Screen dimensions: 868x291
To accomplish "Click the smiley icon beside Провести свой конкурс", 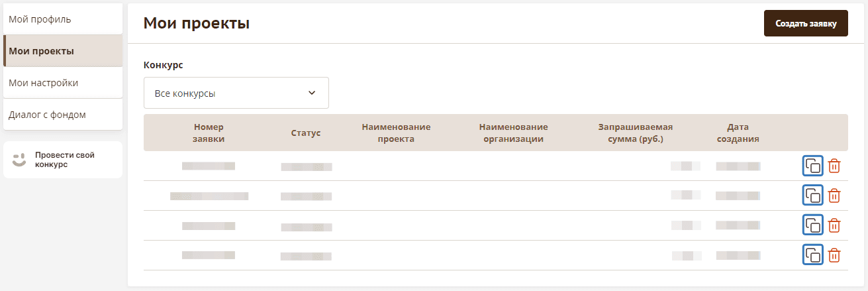I will point(19,160).
